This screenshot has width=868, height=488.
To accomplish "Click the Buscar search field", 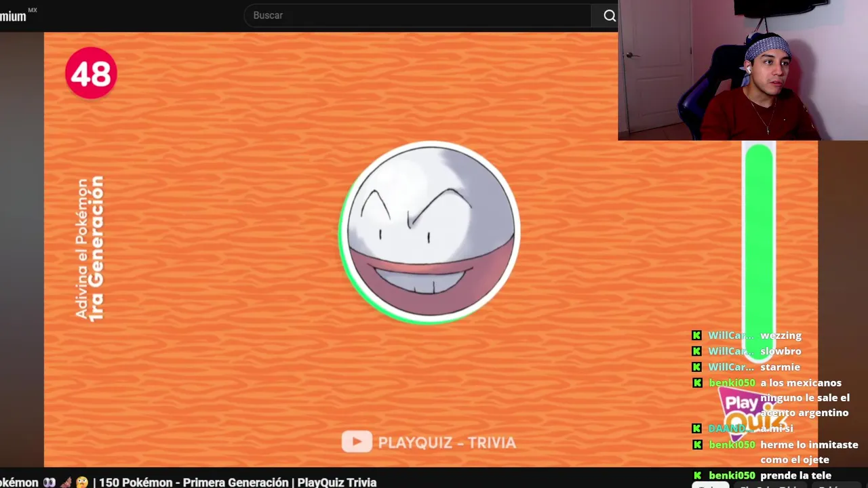I will [x=418, y=16].
